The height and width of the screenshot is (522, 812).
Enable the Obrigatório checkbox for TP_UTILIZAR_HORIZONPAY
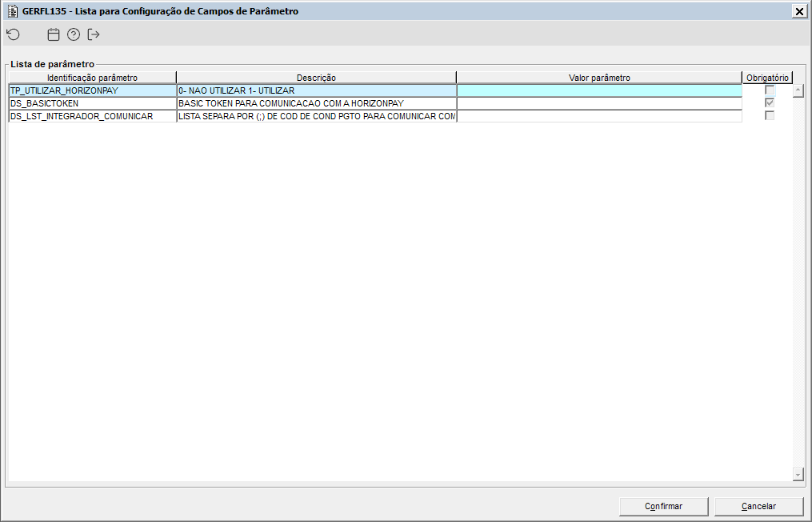click(769, 90)
